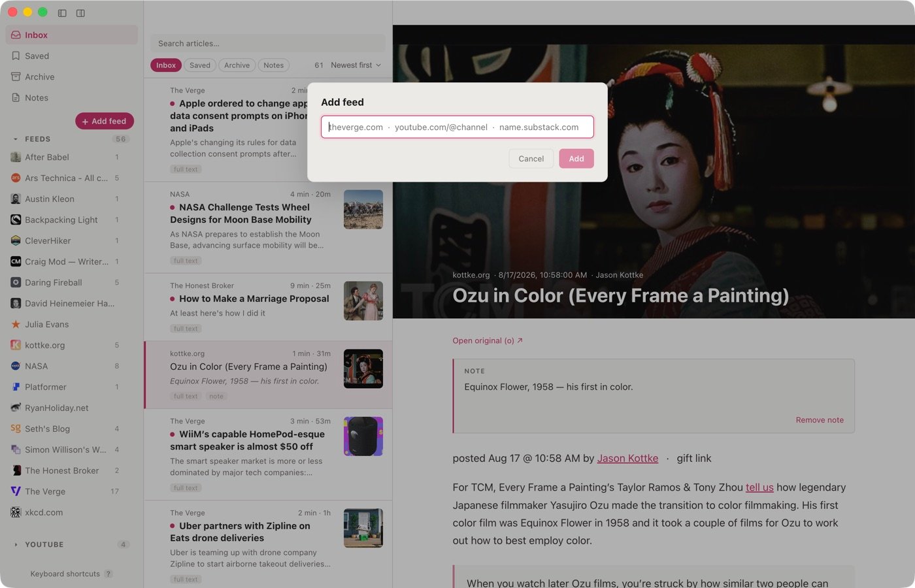Focus the Search articles field

[x=268, y=44]
